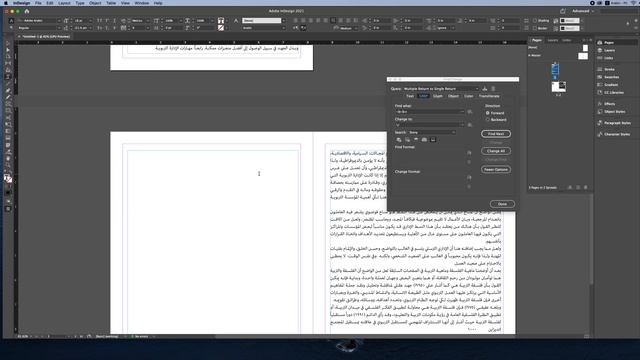Select the Direct Selection tool
640x360 pixels.
pyautogui.click(x=8, y=50)
